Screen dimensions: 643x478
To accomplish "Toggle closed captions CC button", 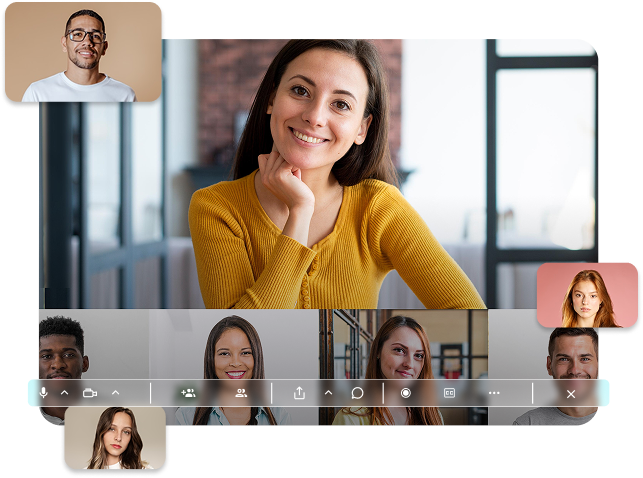I will (449, 393).
